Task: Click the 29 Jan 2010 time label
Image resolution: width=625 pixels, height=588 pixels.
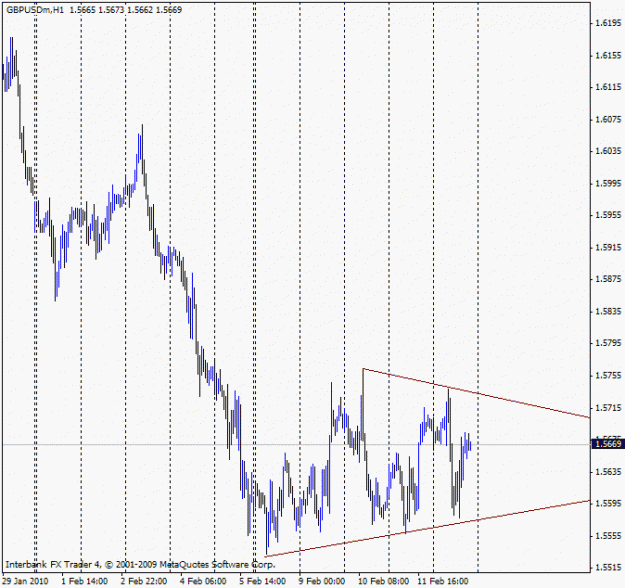Action: (25, 581)
